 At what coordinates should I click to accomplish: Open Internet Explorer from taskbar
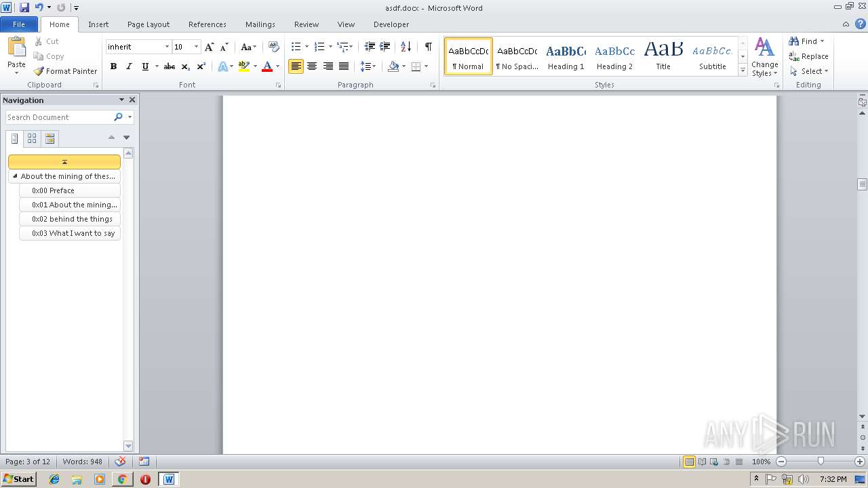[54, 479]
